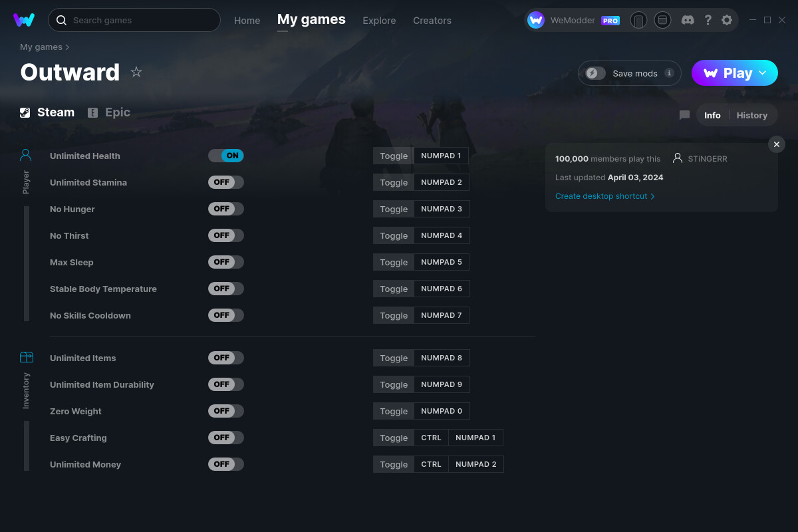Click the search magnifier icon
This screenshot has height=532, width=798.
[x=61, y=20]
